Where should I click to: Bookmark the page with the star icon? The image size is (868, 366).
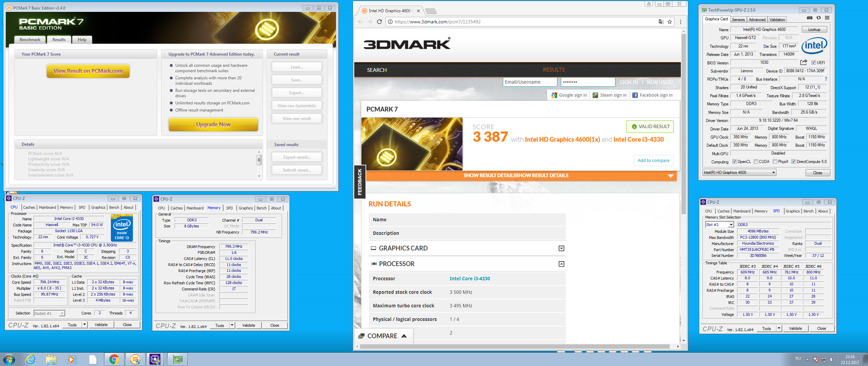(670, 22)
